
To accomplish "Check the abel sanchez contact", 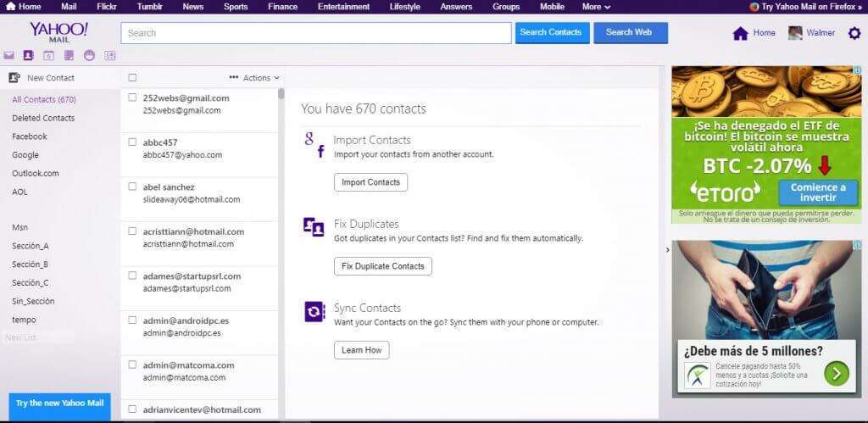I will coord(132,186).
